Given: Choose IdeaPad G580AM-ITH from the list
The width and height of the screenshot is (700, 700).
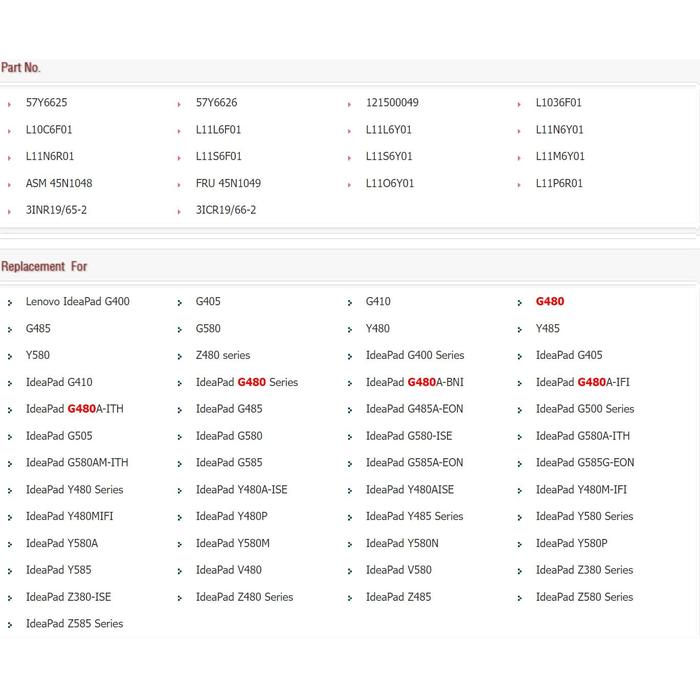Looking at the screenshot, I should pyautogui.click(x=77, y=463).
